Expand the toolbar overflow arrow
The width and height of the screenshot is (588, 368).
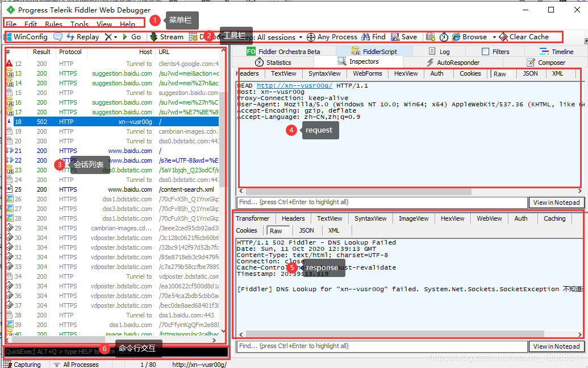click(586, 40)
